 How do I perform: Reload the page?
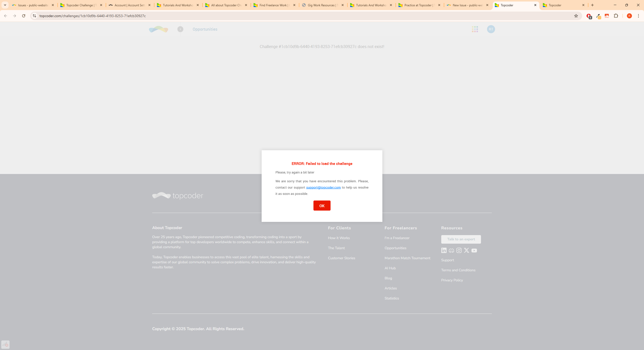click(24, 16)
